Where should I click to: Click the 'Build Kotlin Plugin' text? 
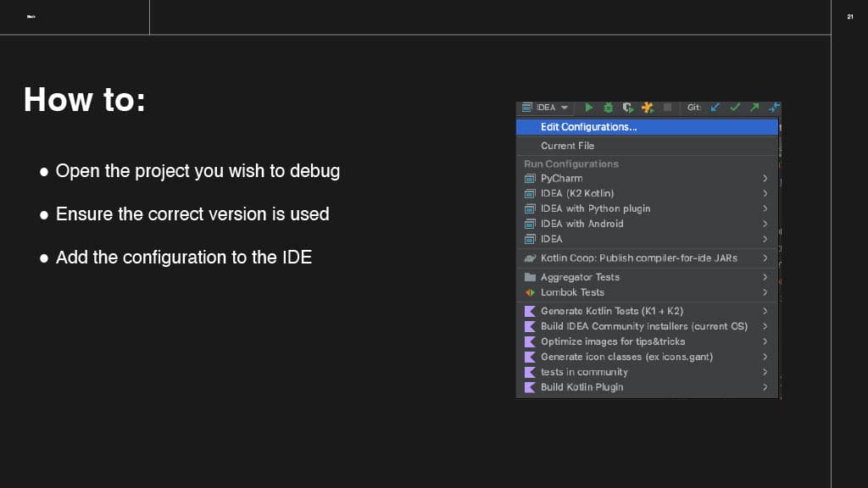[581, 387]
